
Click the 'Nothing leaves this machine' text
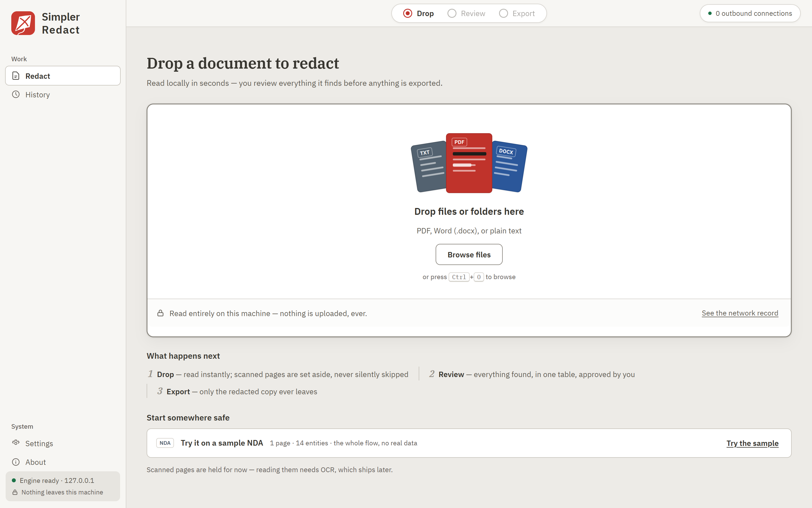pyautogui.click(x=62, y=492)
